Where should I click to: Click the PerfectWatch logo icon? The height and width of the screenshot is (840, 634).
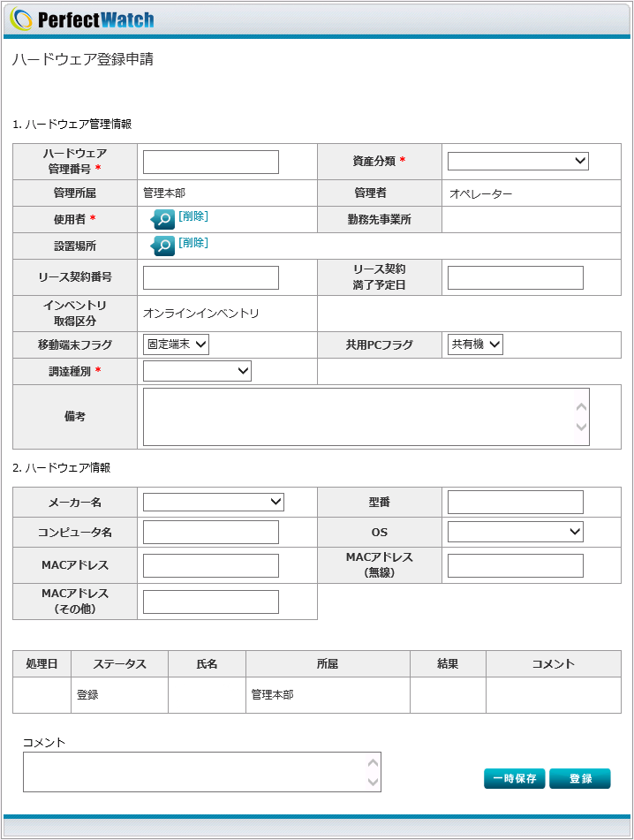tap(21, 19)
